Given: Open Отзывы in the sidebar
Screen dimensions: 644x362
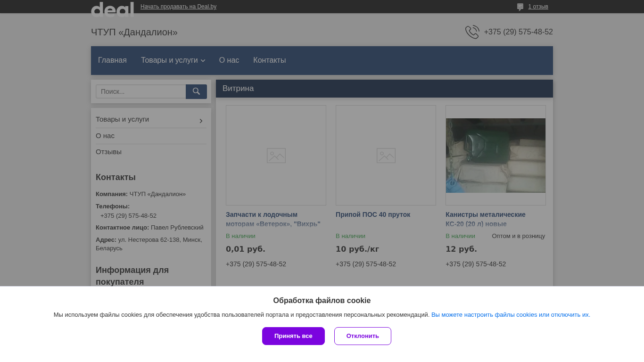Looking at the screenshot, I should coord(108,152).
